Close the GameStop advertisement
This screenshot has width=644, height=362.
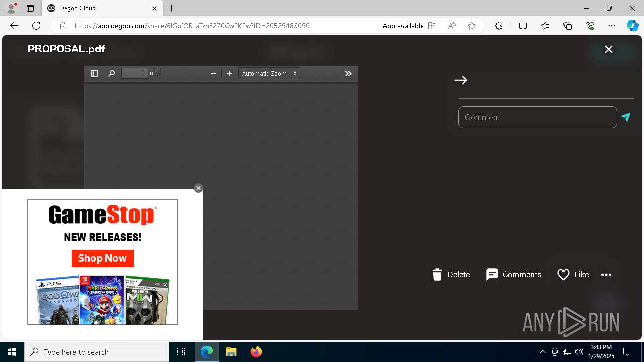coord(198,188)
